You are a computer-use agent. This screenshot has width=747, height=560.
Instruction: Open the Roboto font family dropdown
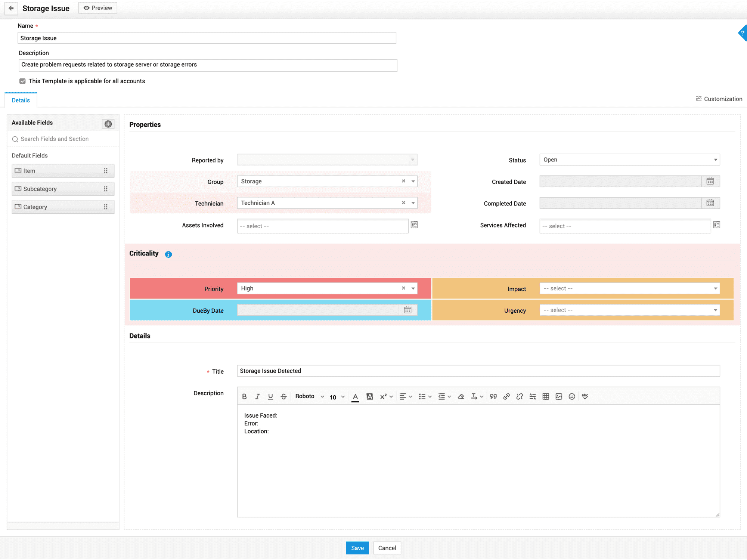(x=309, y=396)
